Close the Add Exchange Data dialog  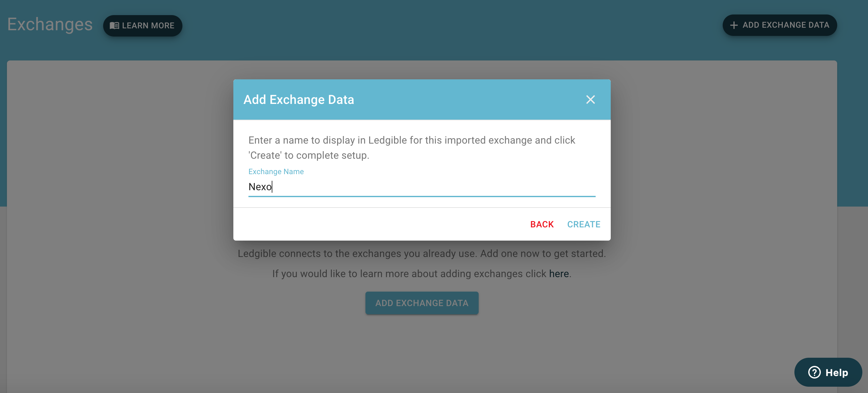coord(590,100)
